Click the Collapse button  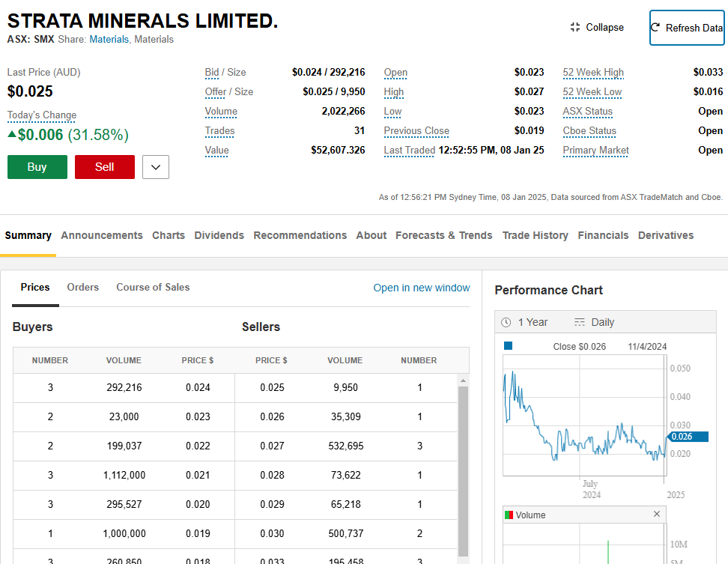[597, 28]
